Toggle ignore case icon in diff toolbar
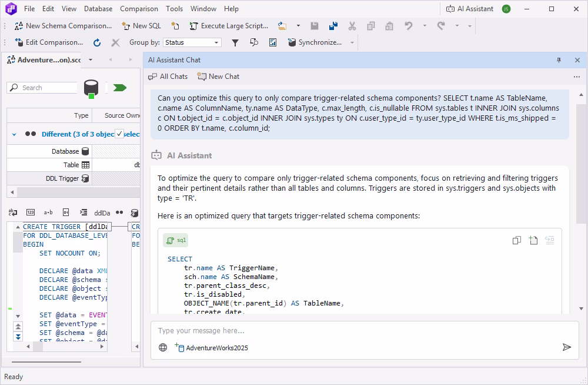This screenshot has height=385, width=588. click(x=13, y=213)
